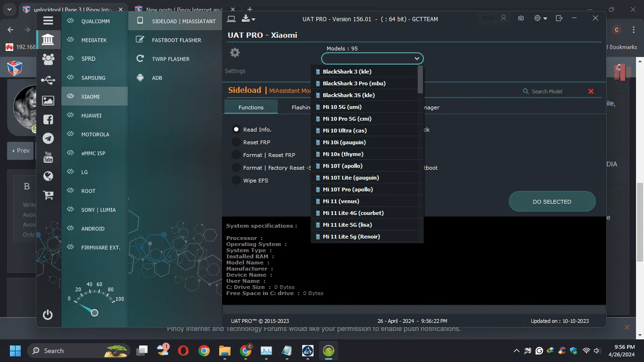Open the shopping cart sidebar icon

click(48, 195)
